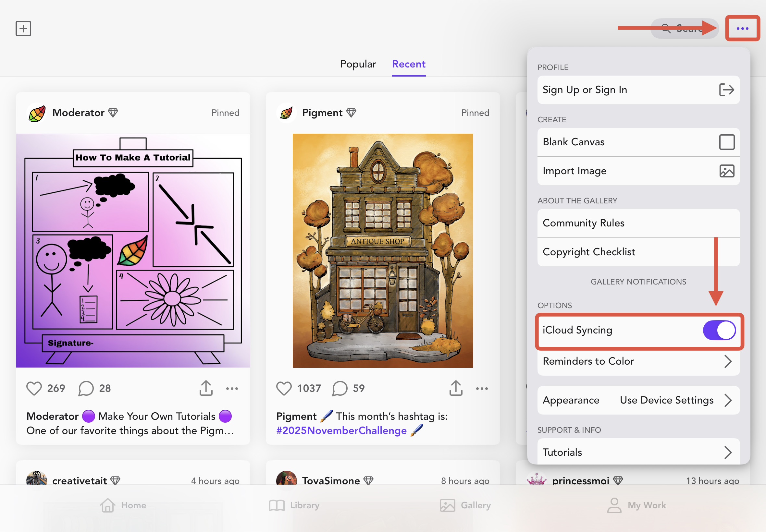Click Pigment's diamond badge icon
The width and height of the screenshot is (766, 532).
(x=351, y=113)
